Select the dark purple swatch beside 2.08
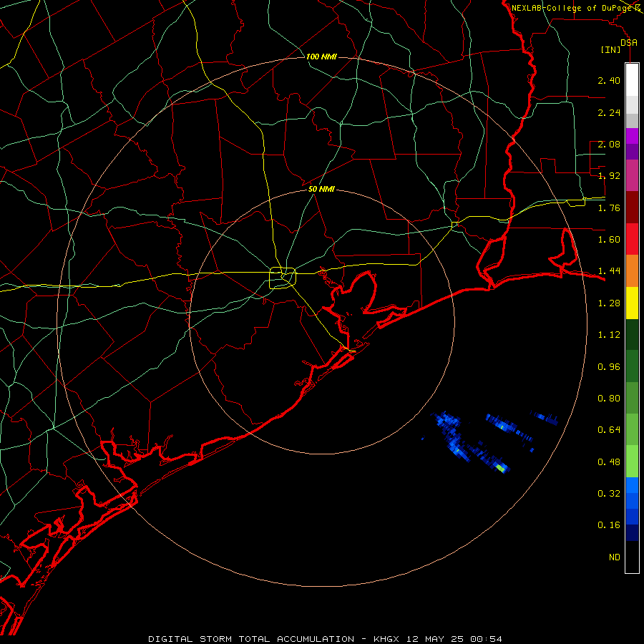This screenshot has height=644, width=644. tap(632, 152)
